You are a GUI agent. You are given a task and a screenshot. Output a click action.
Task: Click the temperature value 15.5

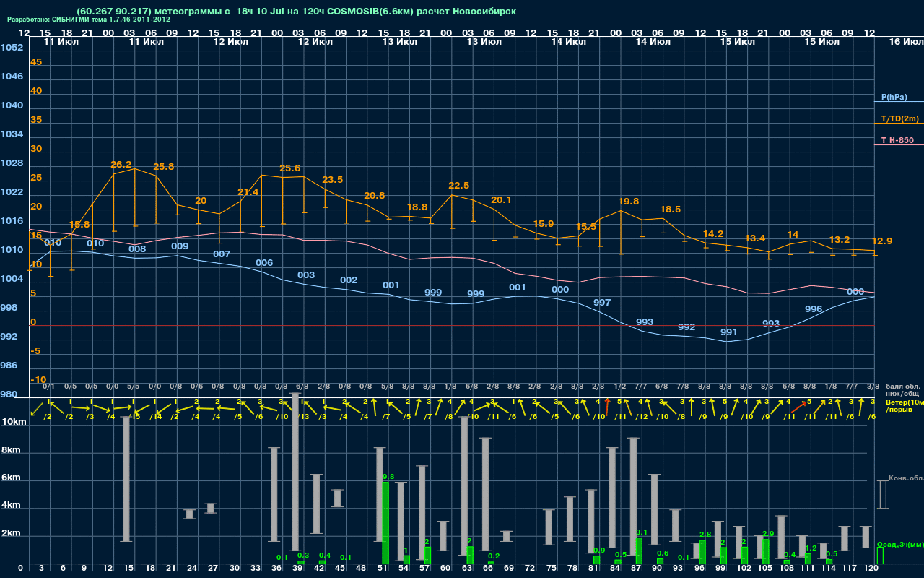point(587,226)
